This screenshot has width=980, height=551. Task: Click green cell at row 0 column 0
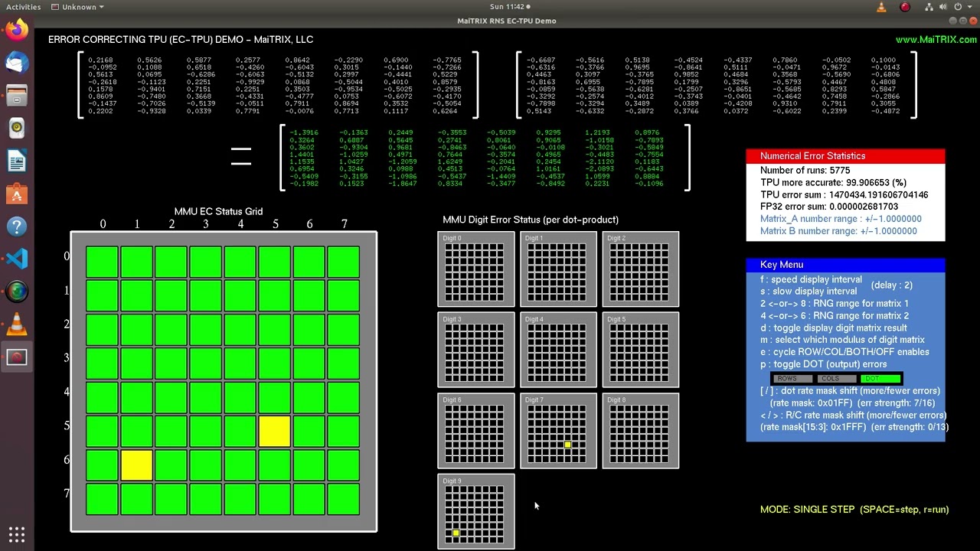click(103, 262)
